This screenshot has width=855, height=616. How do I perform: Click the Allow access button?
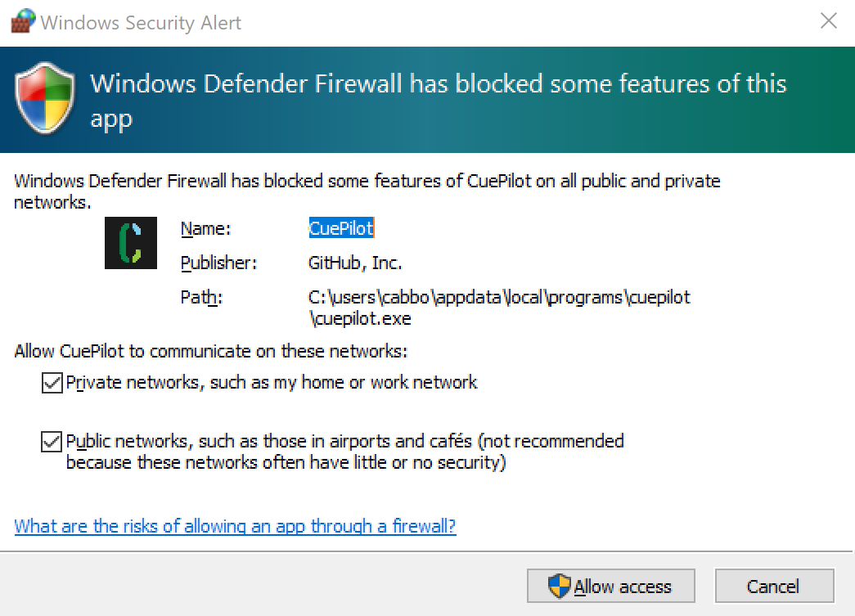(610, 586)
